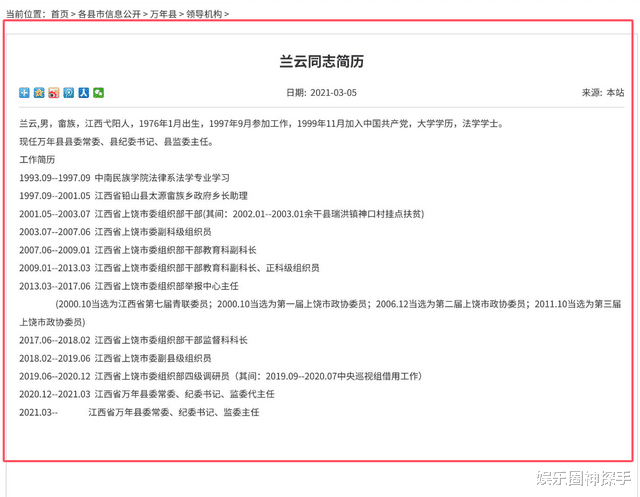Image resolution: width=640 pixels, height=497 pixels.
Task: Click the 2018.02--2019.06 副县级组织员 line
Action: (116, 358)
